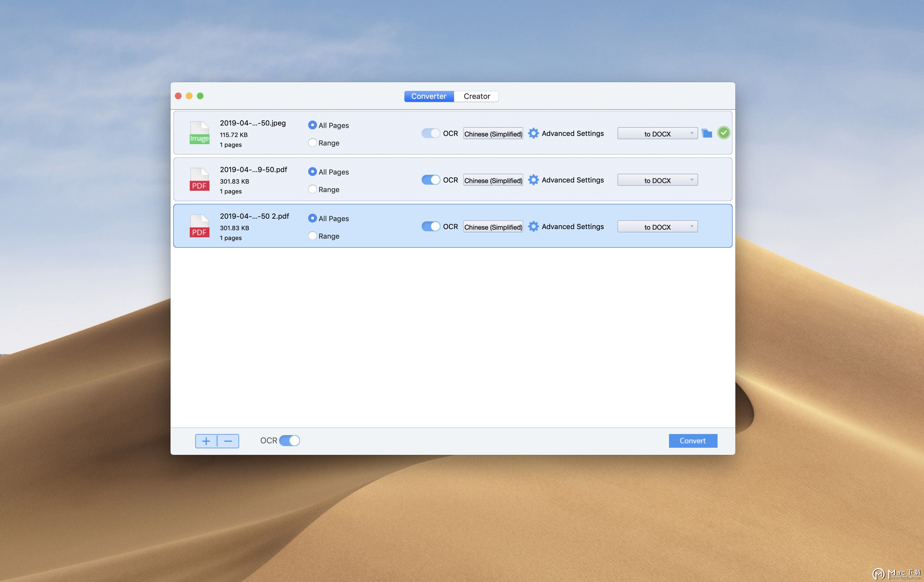Image resolution: width=924 pixels, height=582 pixels.
Task: Open Chinese (Simplified) language selector for jpeg row
Action: click(493, 133)
